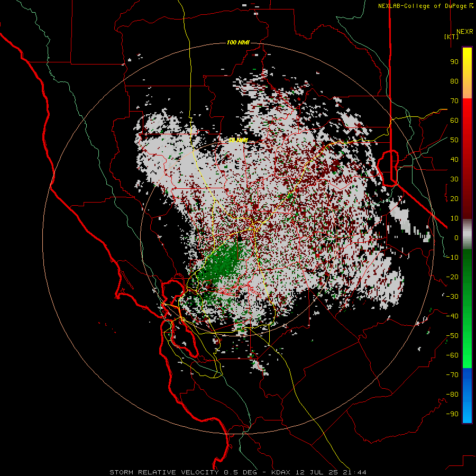Click the -10 value on the velocity scale
This screenshot has height=476, width=476.
[452, 258]
